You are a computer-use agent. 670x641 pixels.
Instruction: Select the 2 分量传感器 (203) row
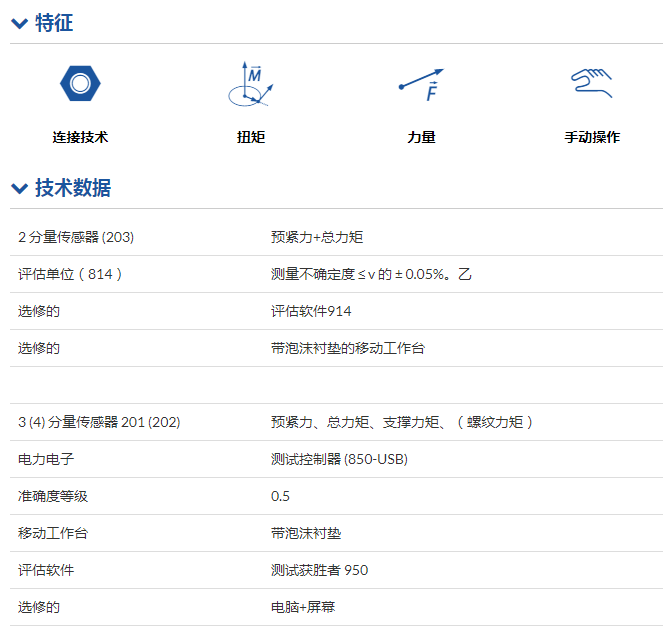[76, 237]
